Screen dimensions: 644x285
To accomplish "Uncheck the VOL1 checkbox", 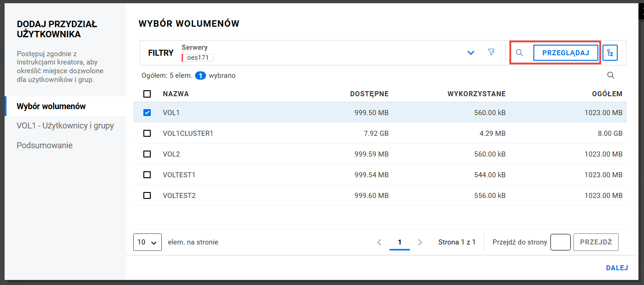I will [x=147, y=112].
